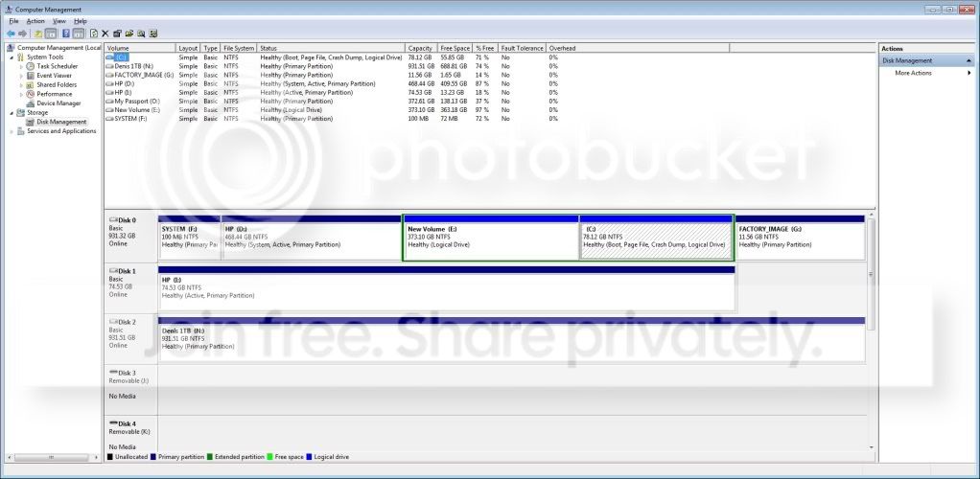Open the Action menu
980x479 pixels.
(x=35, y=21)
